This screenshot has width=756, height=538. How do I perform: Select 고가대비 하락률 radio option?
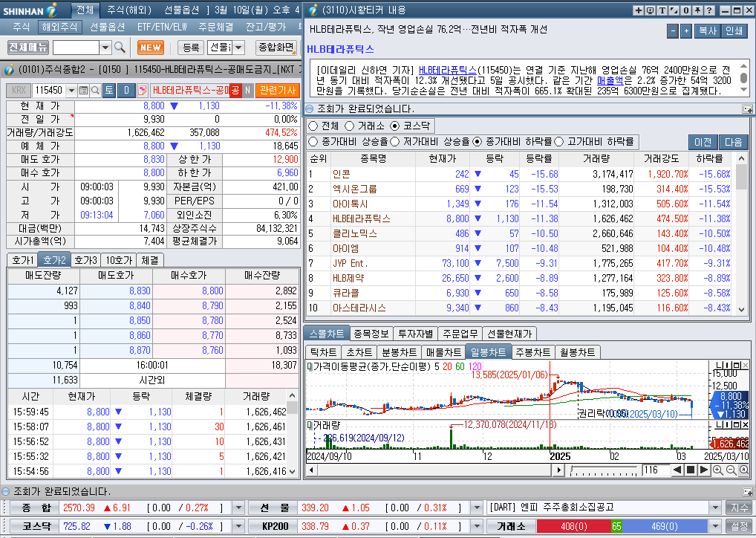tap(558, 141)
